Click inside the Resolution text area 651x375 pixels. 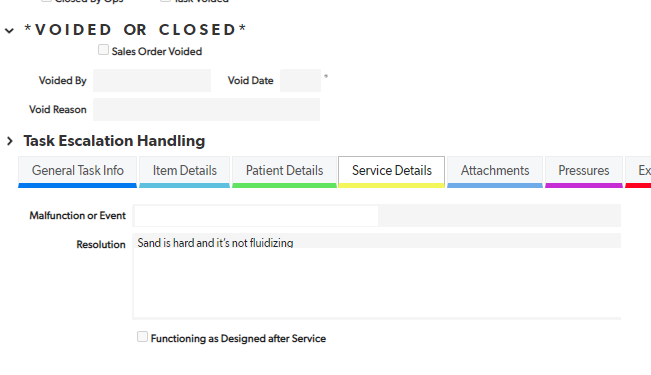377,276
